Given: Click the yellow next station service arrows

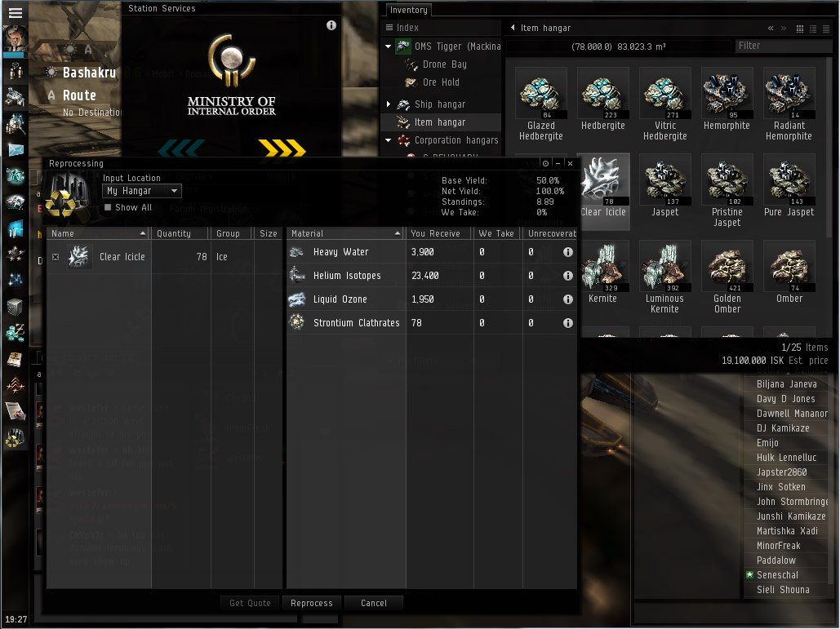Looking at the screenshot, I should pos(282,148).
